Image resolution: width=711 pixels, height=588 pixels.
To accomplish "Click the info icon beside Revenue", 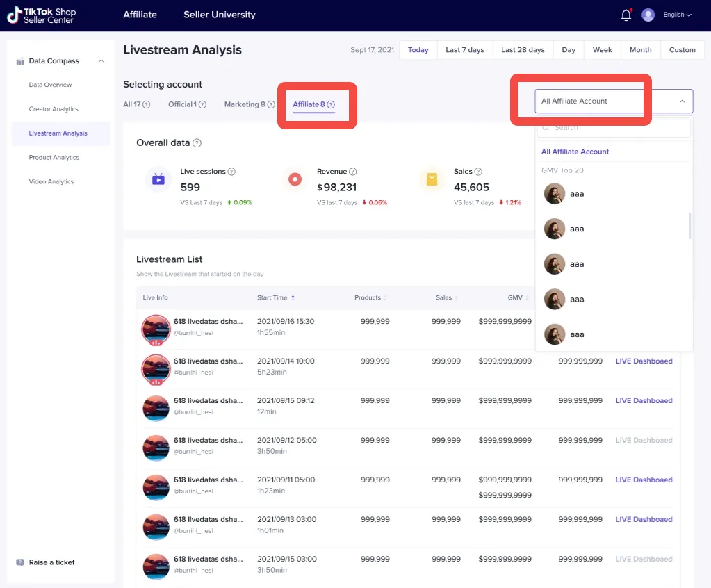I will [353, 172].
